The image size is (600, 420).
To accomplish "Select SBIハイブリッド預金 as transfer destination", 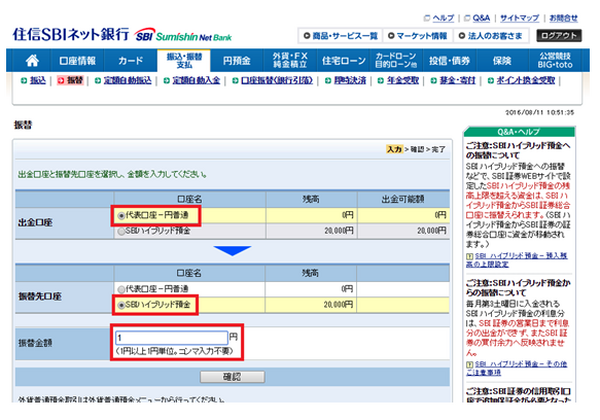I will click(121, 305).
